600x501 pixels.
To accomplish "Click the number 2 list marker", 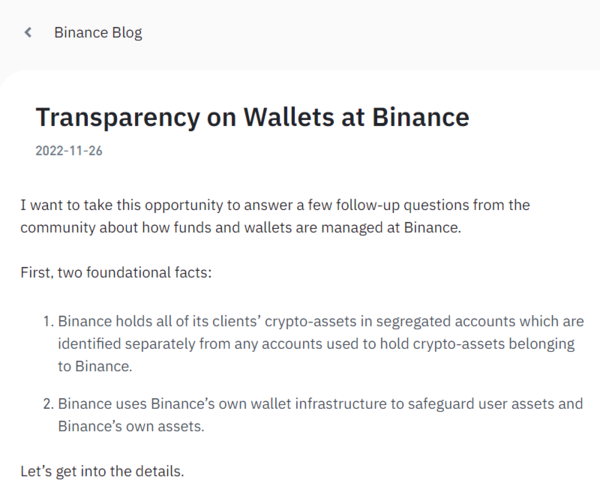I will [49, 404].
